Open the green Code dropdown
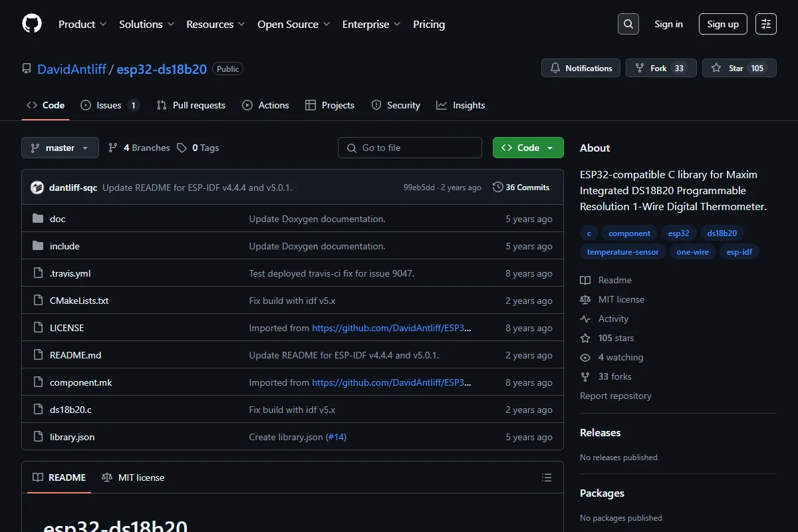The height and width of the screenshot is (532, 798). (528, 148)
